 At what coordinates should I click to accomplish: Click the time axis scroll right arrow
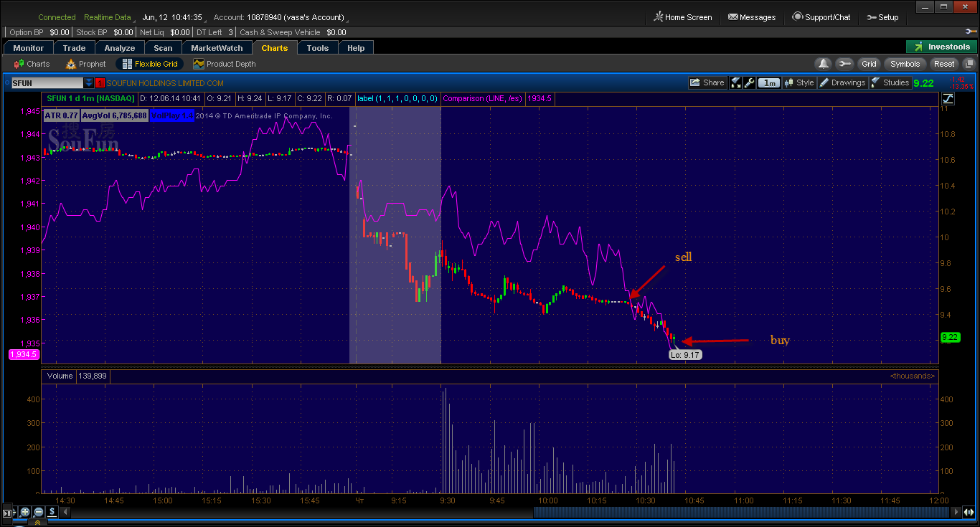tap(956, 512)
